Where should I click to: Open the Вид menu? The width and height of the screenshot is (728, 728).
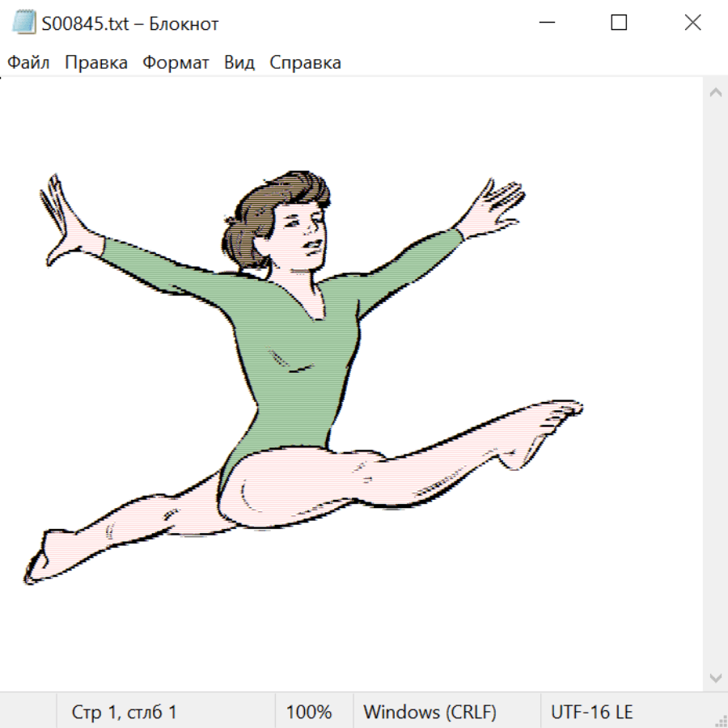(239, 63)
